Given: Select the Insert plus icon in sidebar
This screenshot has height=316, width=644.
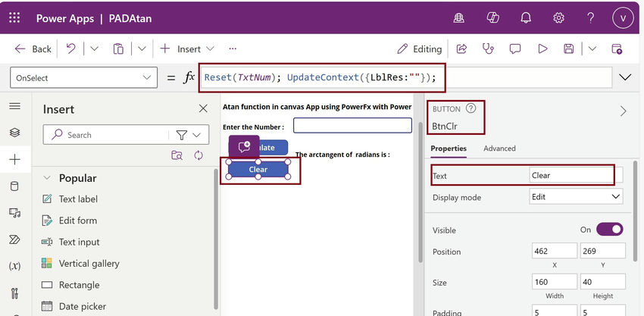Looking at the screenshot, I should click(x=15, y=159).
